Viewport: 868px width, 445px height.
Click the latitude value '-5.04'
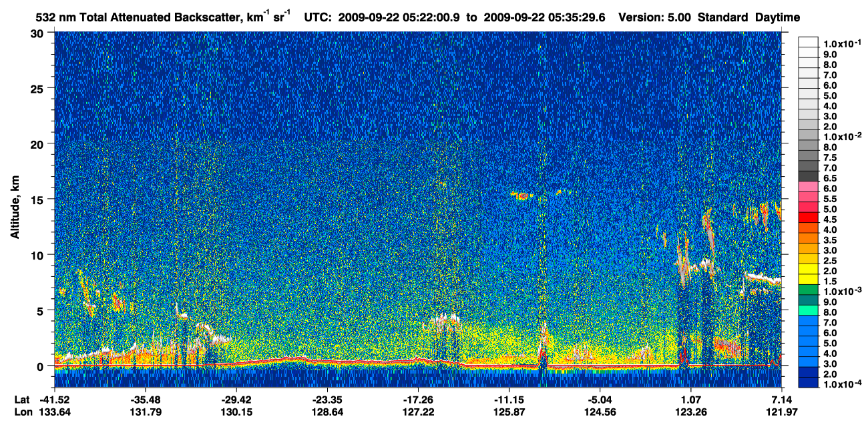600,399
